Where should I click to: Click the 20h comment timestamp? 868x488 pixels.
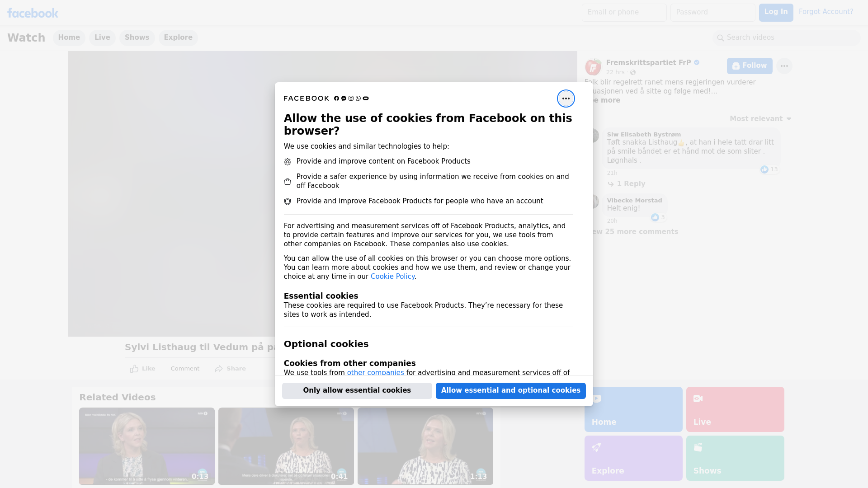(x=612, y=221)
